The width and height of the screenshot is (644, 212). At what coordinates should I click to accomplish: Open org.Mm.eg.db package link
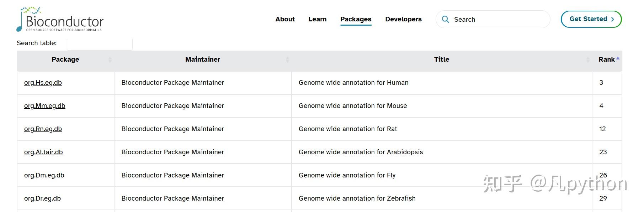click(x=45, y=106)
